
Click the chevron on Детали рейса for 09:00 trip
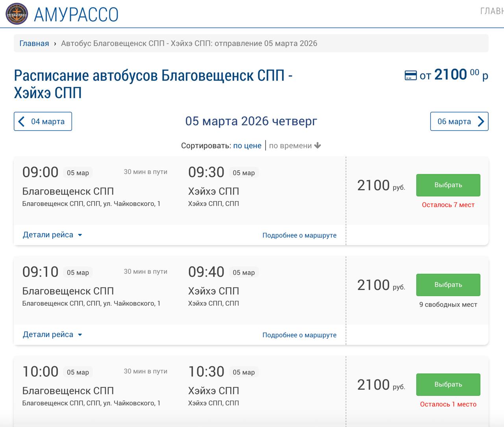coord(80,235)
